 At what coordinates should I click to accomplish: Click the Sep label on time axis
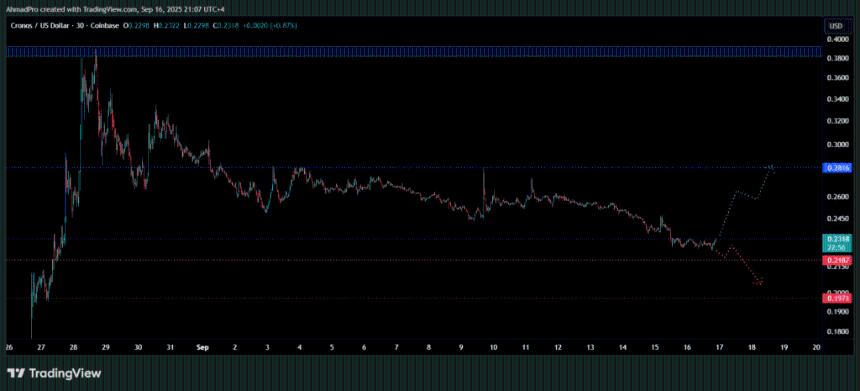click(203, 347)
